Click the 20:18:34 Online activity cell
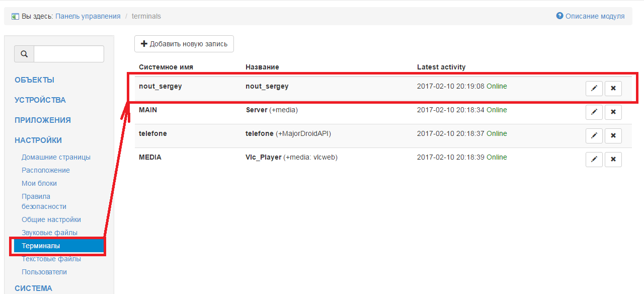Viewport: 644px width, 294px height. click(462, 110)
